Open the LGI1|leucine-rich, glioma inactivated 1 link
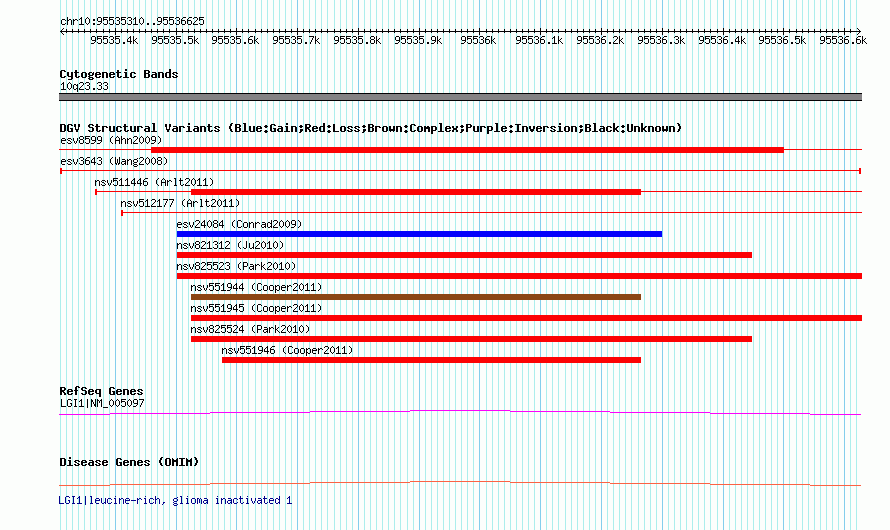This screenshot has height=530, width=890. (x=175, y=500)
